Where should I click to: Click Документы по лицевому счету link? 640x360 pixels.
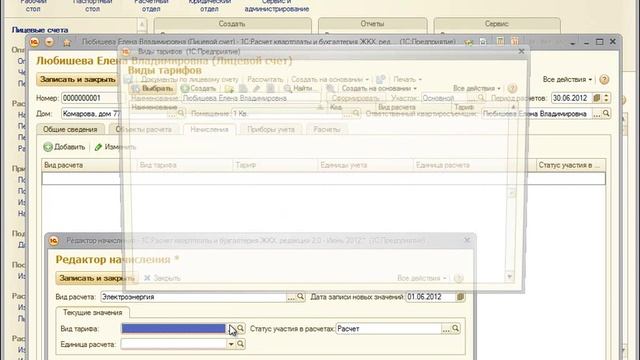point(190,79)
